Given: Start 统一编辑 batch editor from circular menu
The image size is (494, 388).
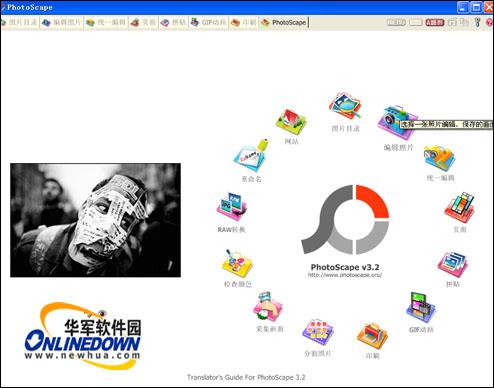Looking at the screenshot, I should coord(440,158).
